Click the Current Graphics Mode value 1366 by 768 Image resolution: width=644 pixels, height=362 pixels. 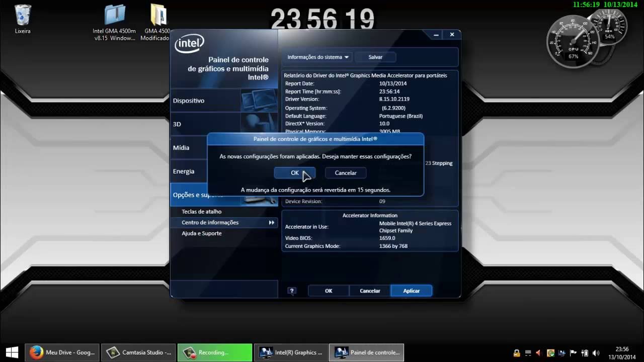[393, 246]
